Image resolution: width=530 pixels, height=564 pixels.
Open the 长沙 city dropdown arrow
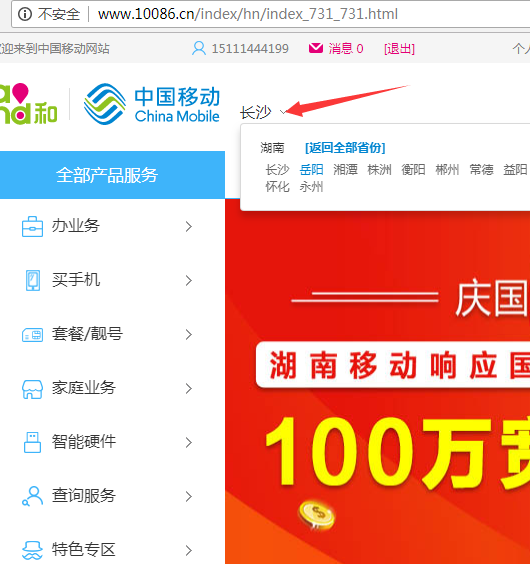283,112
